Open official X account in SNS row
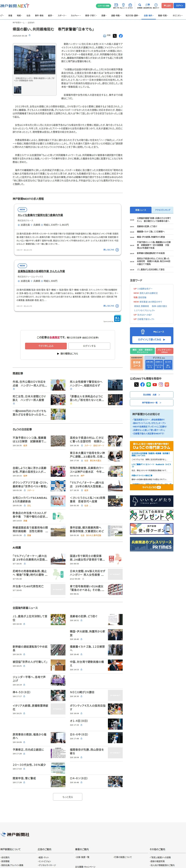186x868 pixels. tap(136, 385)
